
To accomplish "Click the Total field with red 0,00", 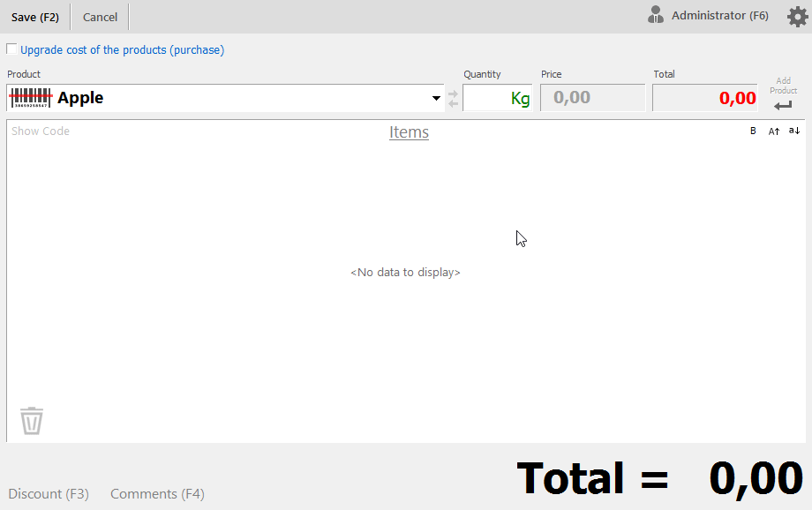I will 705,98.
